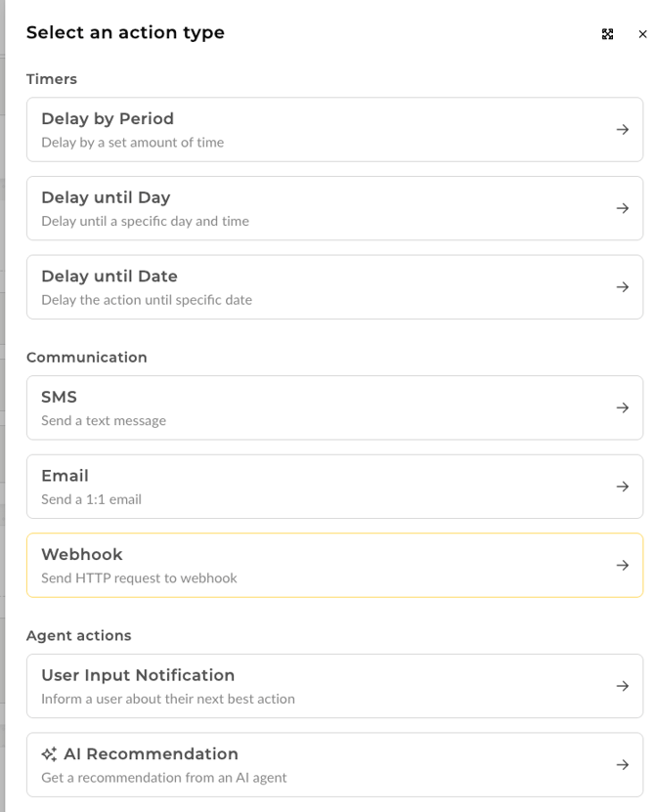Viewport: 655px width, 812px height.
Task: Open User Input Notification action
Action: point(138,675)
